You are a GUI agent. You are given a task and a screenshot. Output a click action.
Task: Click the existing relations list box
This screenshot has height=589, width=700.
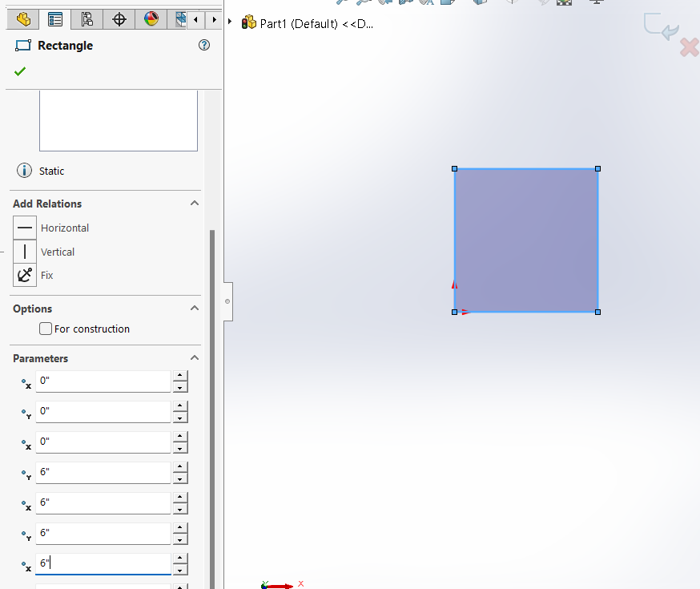point(119,120)
